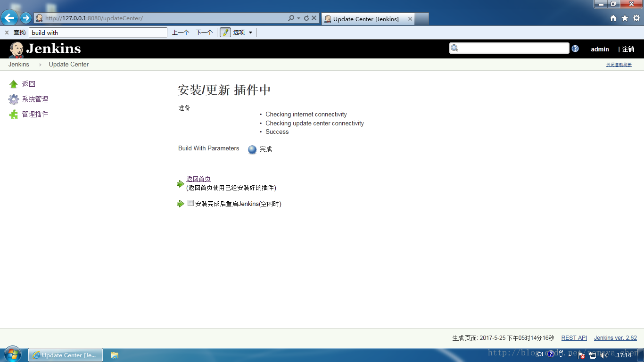The width and height of the screenshot is (644, 362).
Task: Open IE tools gear icon
Action: pos(636,18)
